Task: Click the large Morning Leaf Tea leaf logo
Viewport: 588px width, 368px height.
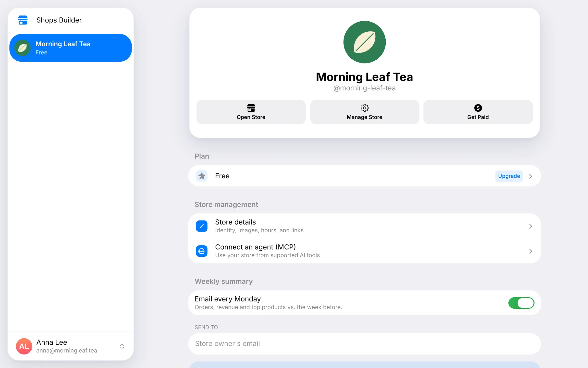Action: (364, 42)
